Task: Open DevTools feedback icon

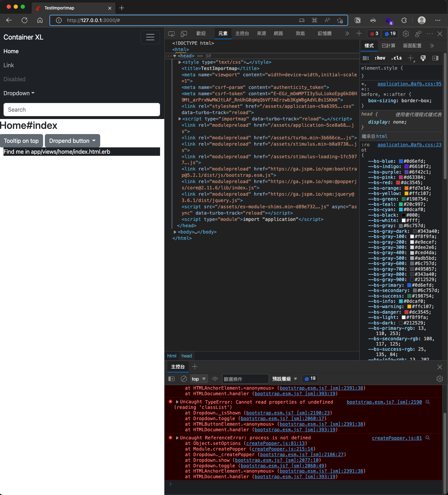Action: click(418, 34)
